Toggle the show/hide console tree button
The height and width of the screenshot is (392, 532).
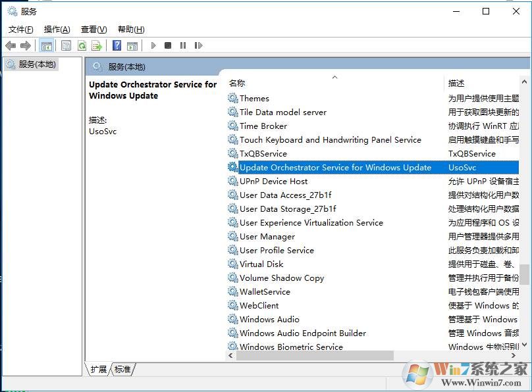tap(46, 45)
